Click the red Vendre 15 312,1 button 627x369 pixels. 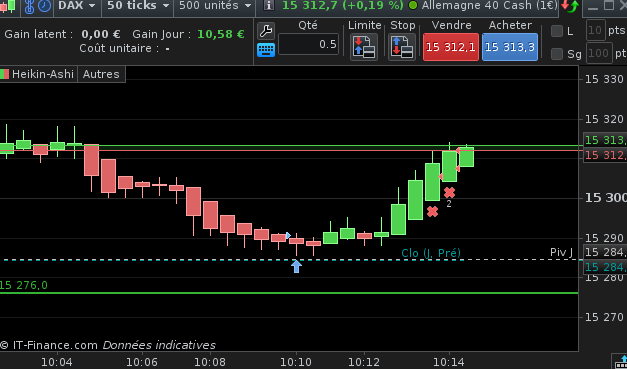tap(451, 47)
